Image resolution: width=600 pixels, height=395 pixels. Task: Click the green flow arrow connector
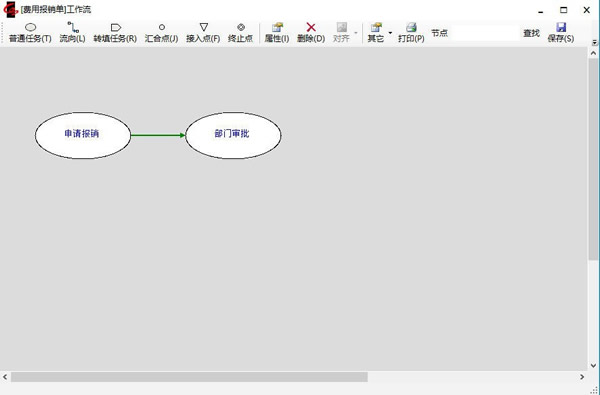(x=158, y=135)
